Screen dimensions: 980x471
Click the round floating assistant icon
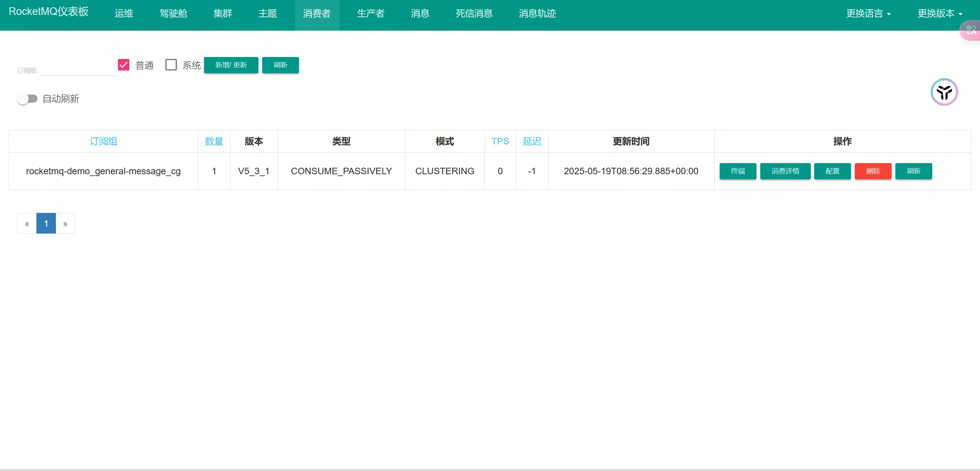coord(944,92)
